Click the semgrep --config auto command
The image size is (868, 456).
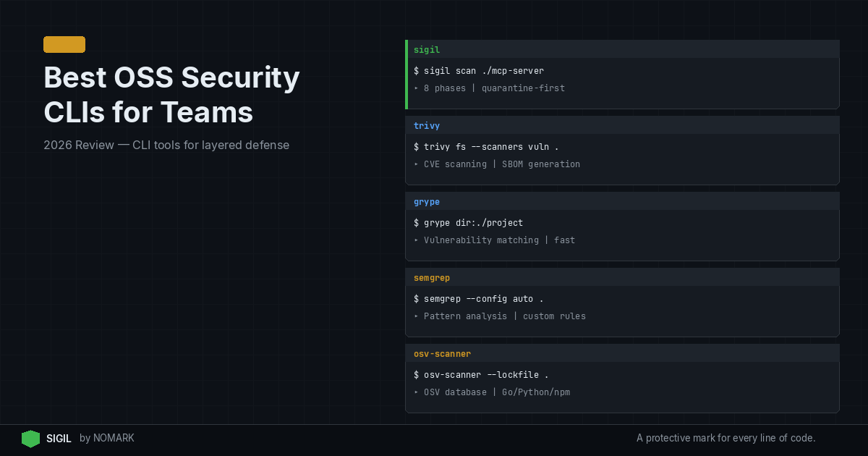[x=478, y=299]
